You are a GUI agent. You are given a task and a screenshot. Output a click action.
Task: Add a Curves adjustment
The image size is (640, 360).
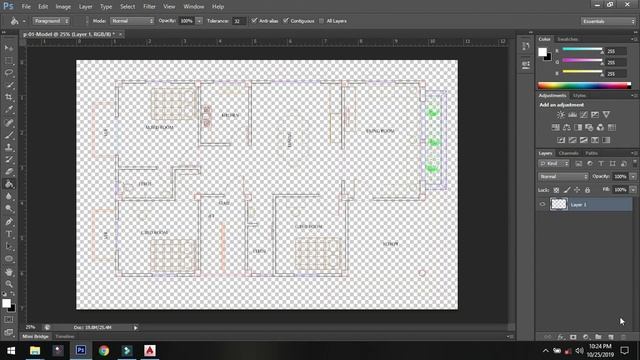point(584,115)
